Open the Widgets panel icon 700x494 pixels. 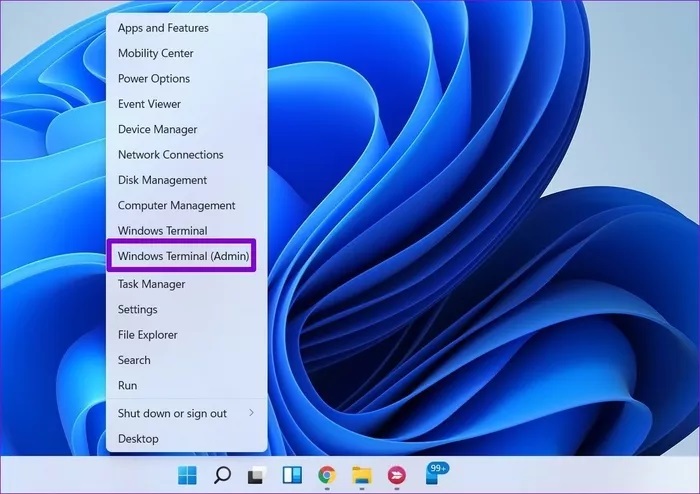292,475
